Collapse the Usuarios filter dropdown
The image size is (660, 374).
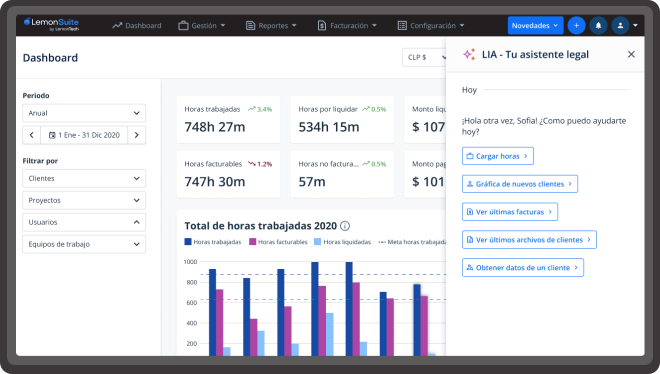click(84, 222)
